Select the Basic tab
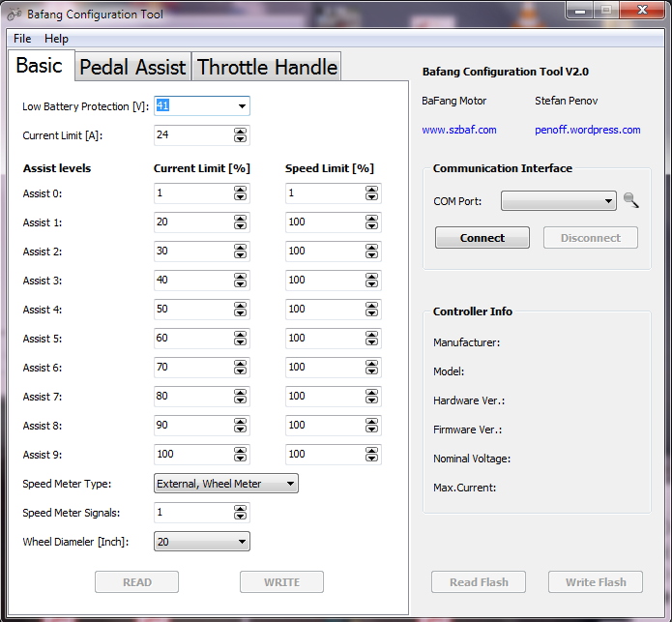The height and width of the screenshot is (622, 672). click(x=40, y=66)
